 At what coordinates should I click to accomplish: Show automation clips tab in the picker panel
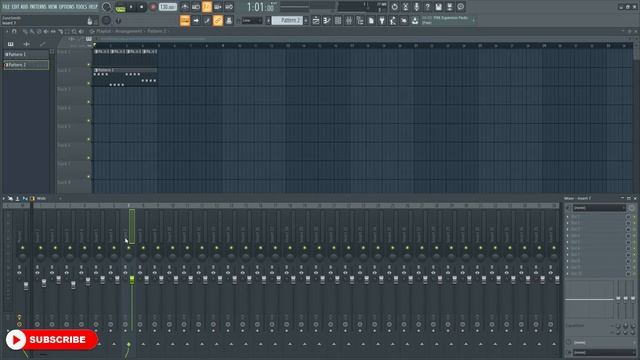pyautogui.click(x=42, y=44)
